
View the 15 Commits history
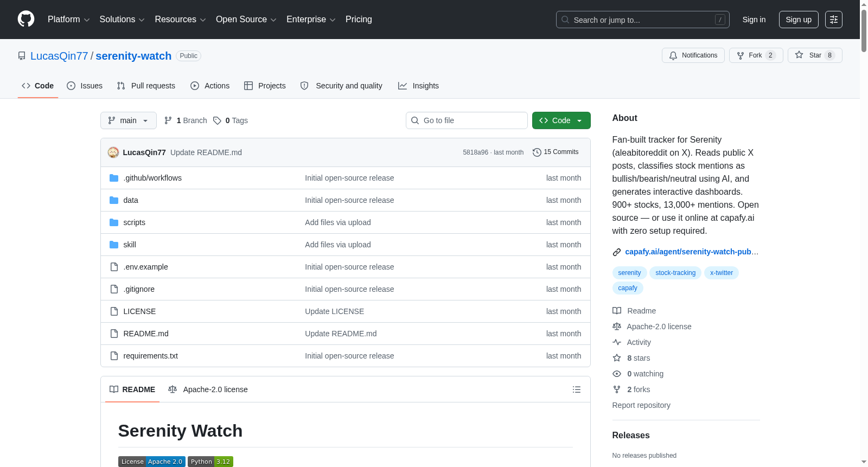click(556, 152)
